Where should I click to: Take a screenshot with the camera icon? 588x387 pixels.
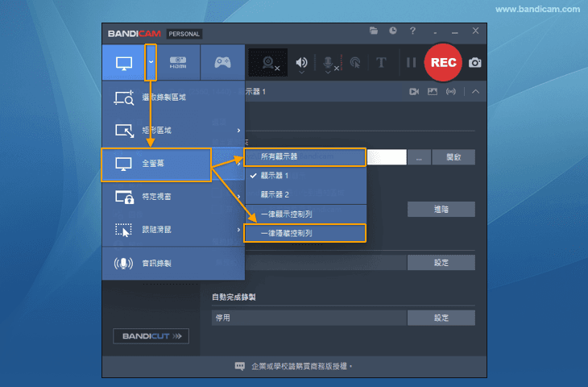(x=474, y=63)
